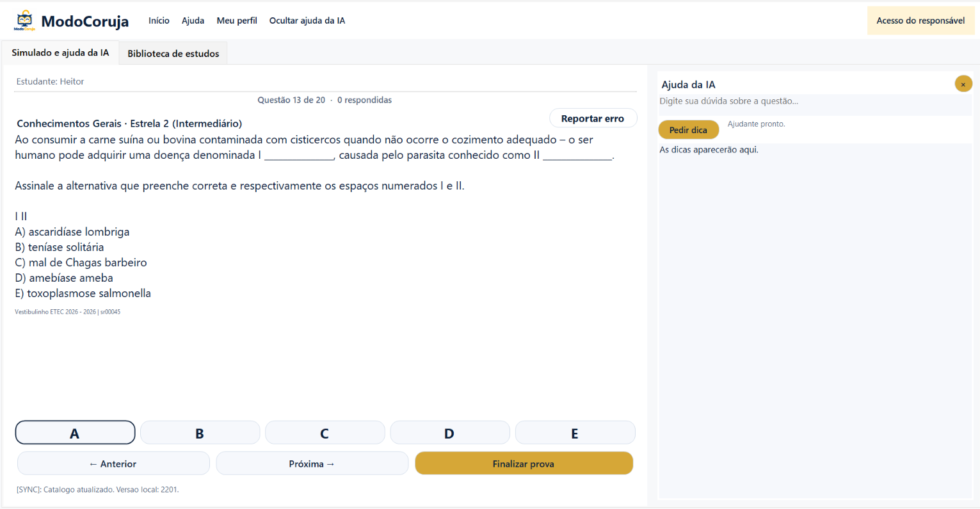Screen dimensions: 980x509
Task: Advance with the Próxima button
Action: (x=312, y=464)
